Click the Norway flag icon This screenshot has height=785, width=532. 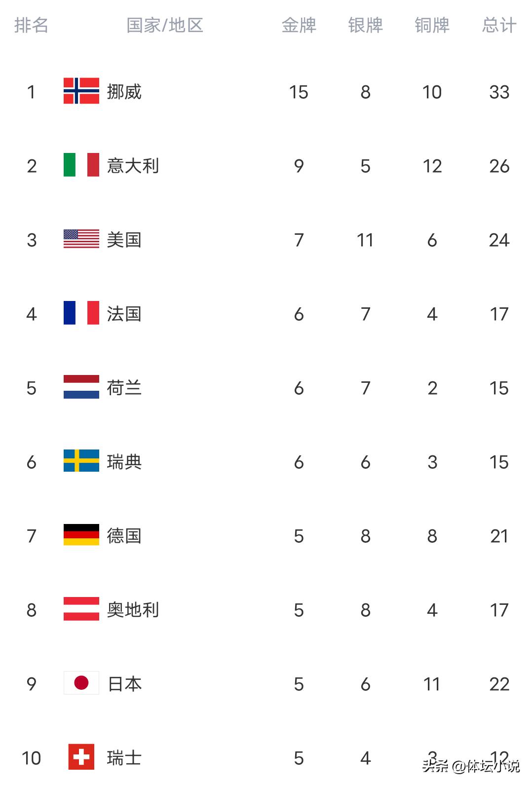point(81,91)
